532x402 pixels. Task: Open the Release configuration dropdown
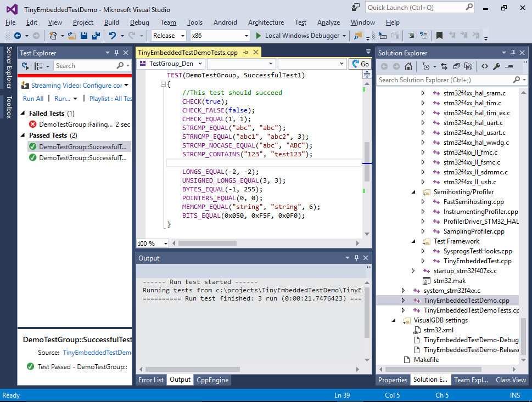pyautogui.click(x=183, y=36)
